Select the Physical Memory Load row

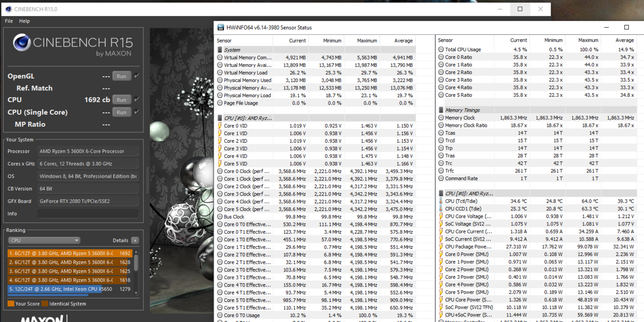point(315,95)
